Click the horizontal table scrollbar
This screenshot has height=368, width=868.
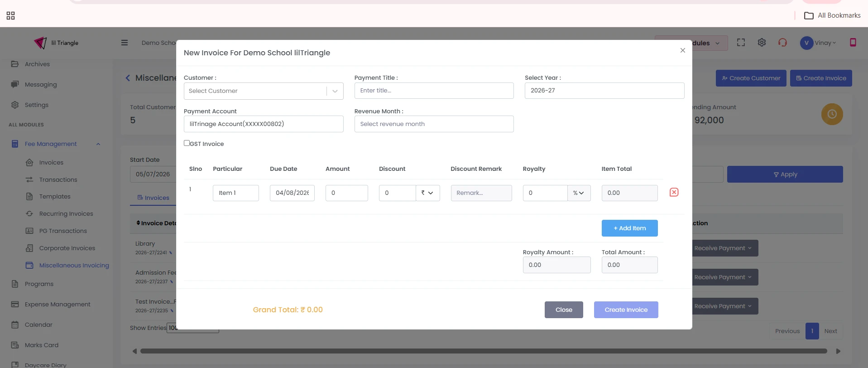(484, 351)
